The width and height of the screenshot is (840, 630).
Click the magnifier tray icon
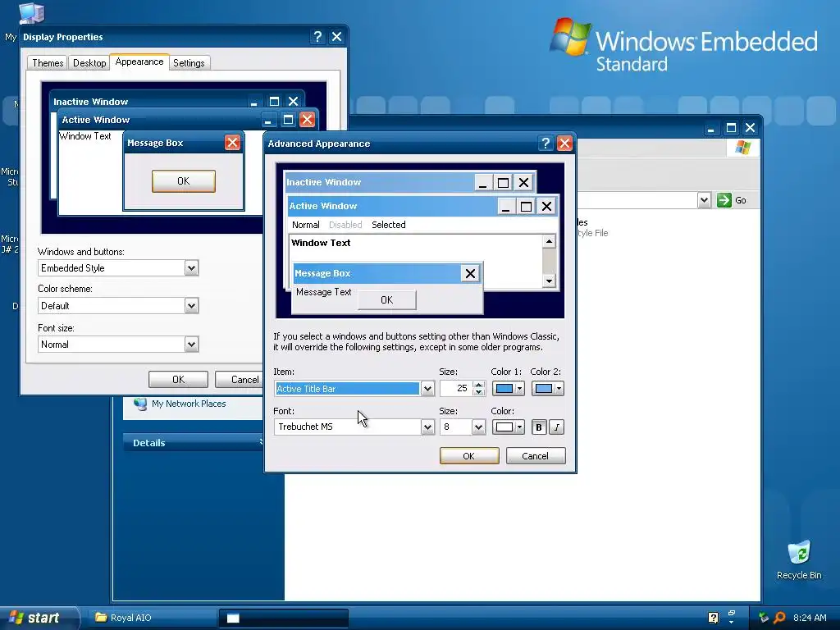779,618
